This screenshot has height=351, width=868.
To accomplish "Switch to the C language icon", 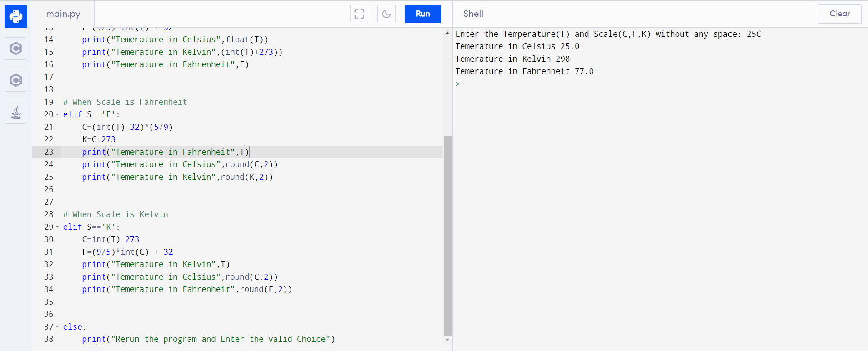I will click(x=16, y=49).
